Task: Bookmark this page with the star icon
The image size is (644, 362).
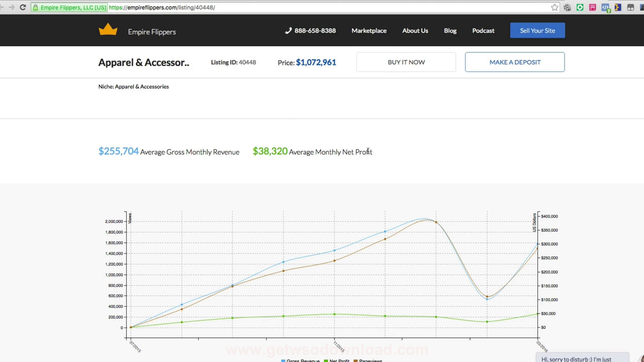Action: pyautogui.click(x=554, y=8)
